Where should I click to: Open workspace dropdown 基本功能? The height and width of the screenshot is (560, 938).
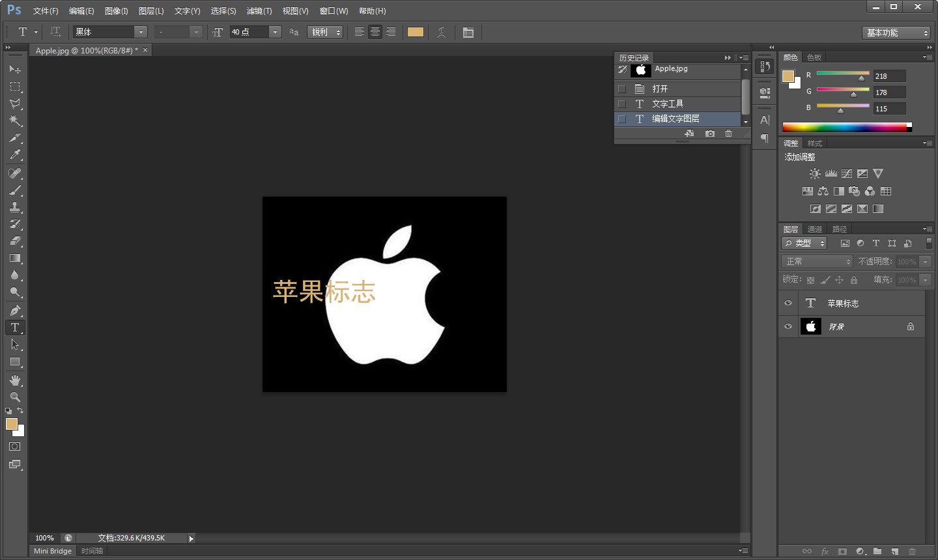[x=896, y=33]
